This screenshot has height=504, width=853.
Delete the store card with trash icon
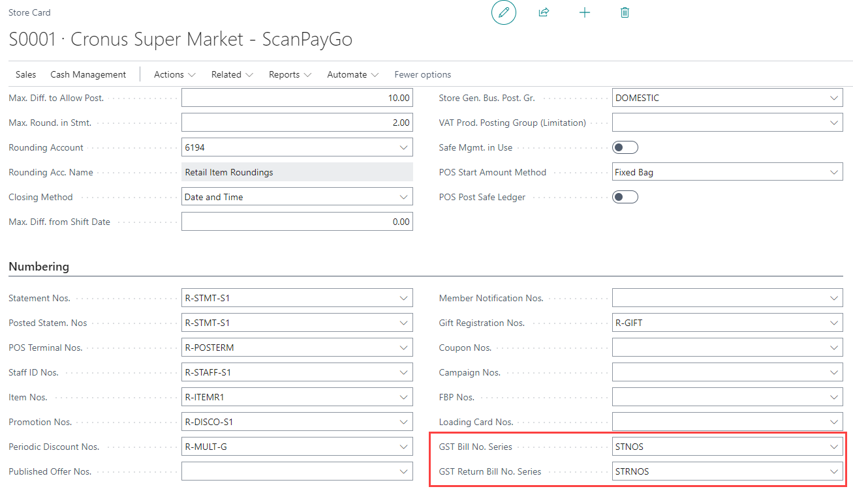tap(625, 12)
